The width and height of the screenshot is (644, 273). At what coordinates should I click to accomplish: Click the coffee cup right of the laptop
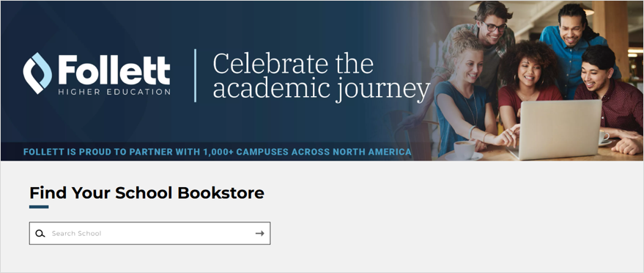pyautogui.click(x=604, y=138)
